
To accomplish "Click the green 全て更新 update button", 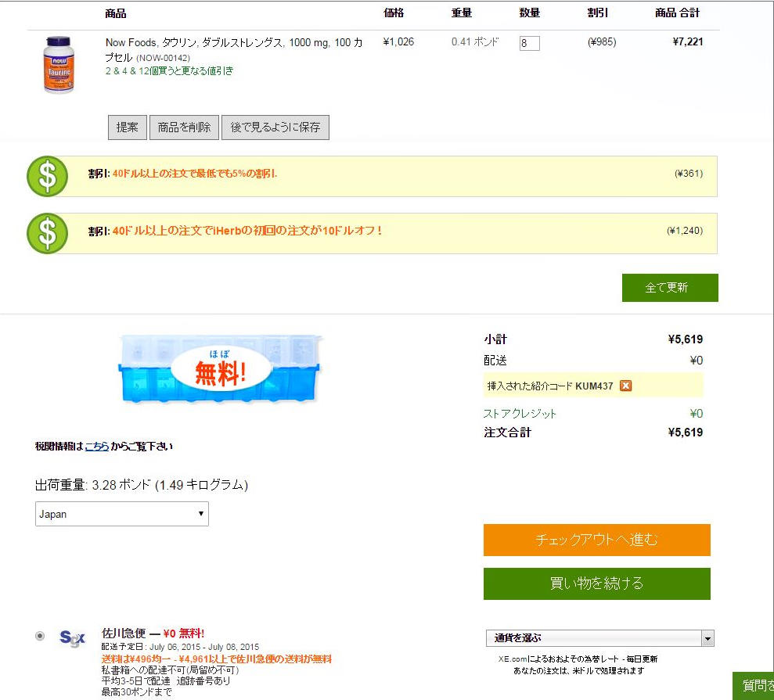I will (669, 288).
